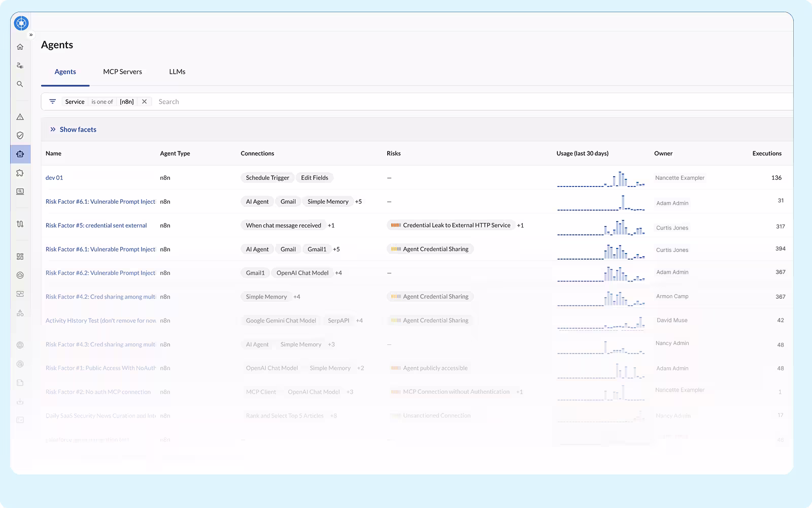Sort by the Executions column header

(x=767, y=153)
